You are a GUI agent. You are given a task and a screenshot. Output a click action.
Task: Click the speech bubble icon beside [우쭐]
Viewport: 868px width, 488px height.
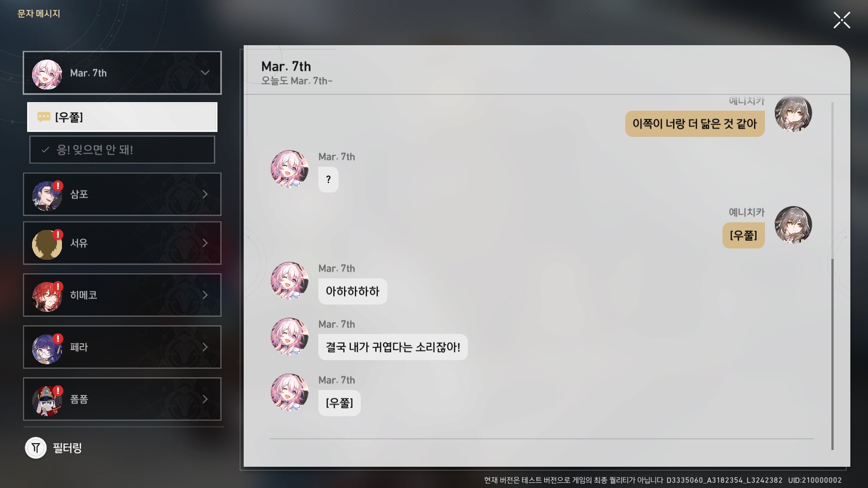tap(44, 117)
